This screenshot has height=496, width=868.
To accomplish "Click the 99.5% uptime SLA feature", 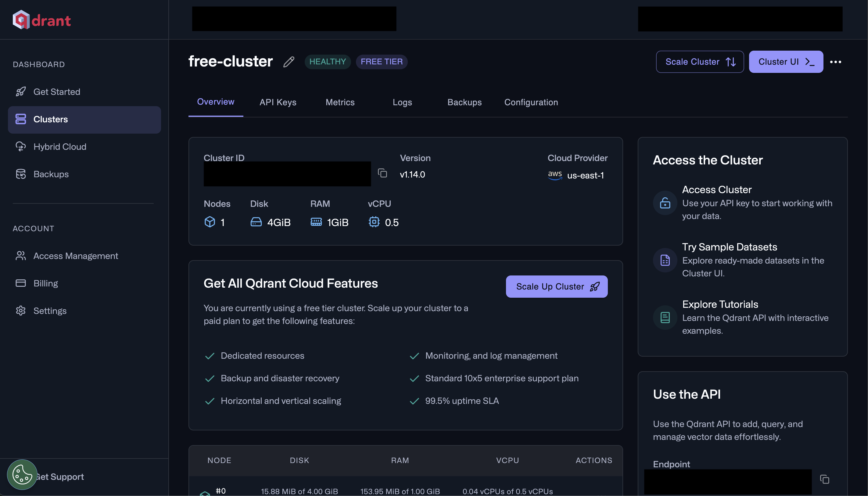I will point(462,401).
